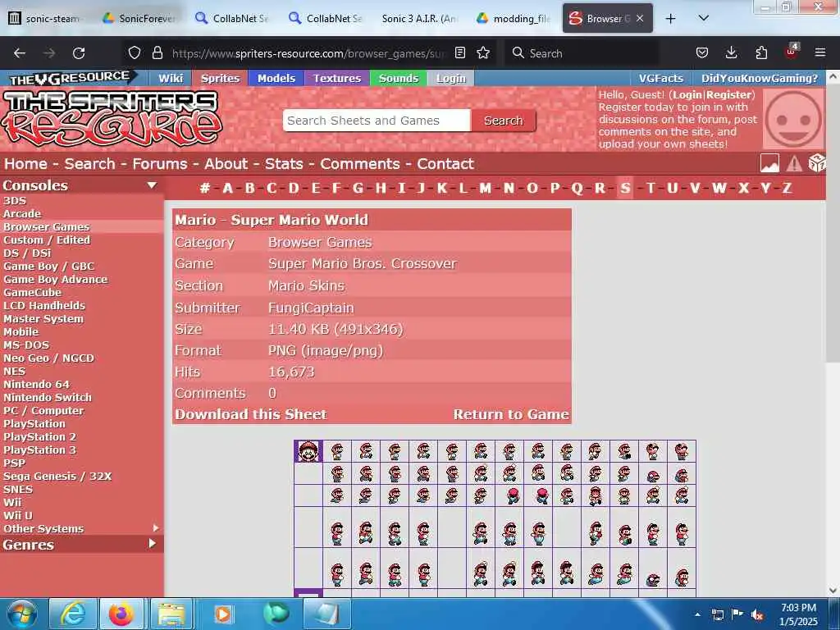This screenshot has height=630, width=840.
Task: Open submitter FungiCaptain profile
Action: coord(311,308)
